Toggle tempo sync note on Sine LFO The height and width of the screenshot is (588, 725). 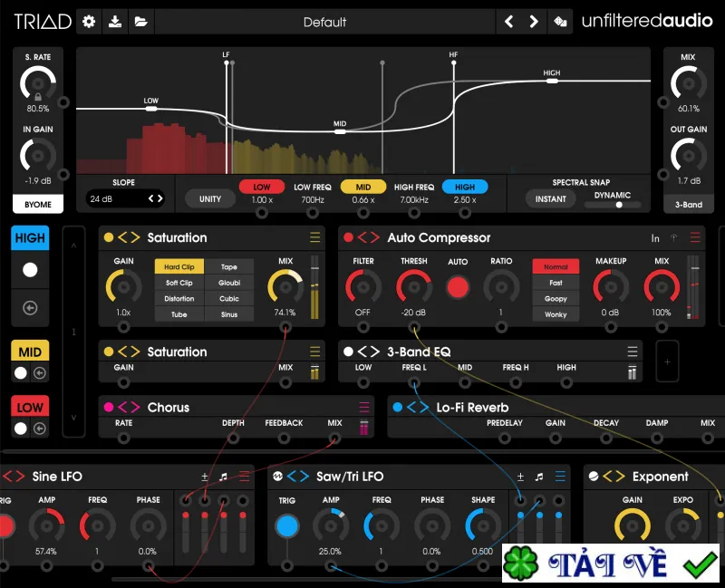(223, 477)
